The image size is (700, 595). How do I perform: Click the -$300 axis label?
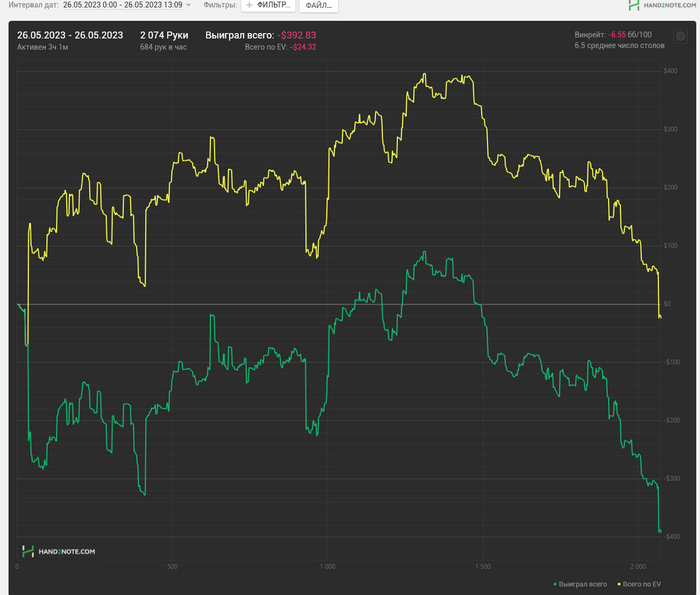coord(671,478)
